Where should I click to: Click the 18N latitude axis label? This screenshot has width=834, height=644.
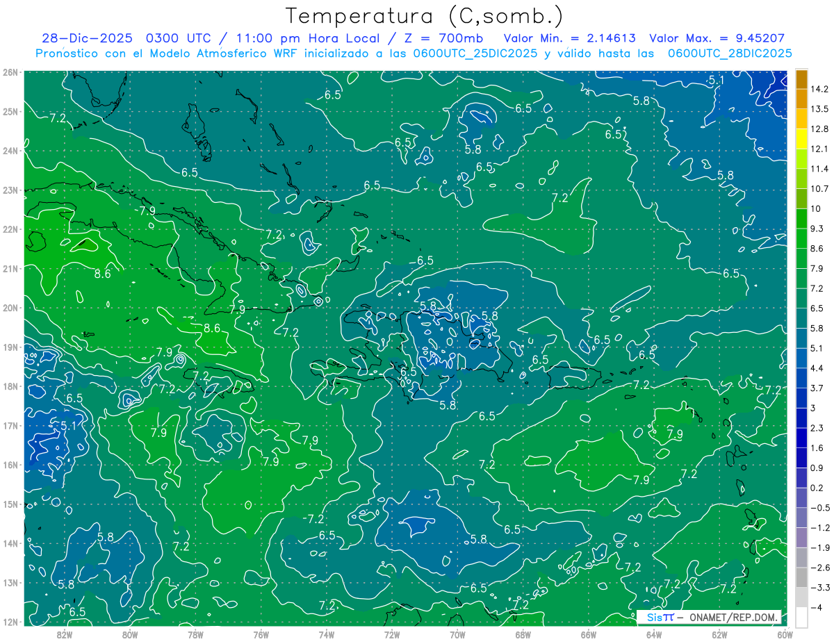(10, 386)
